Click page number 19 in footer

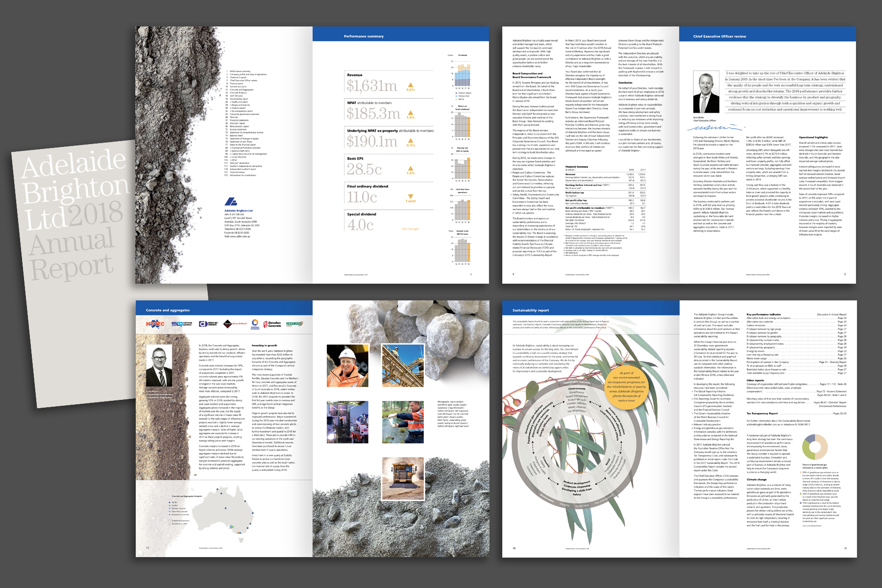coord(845,548)
